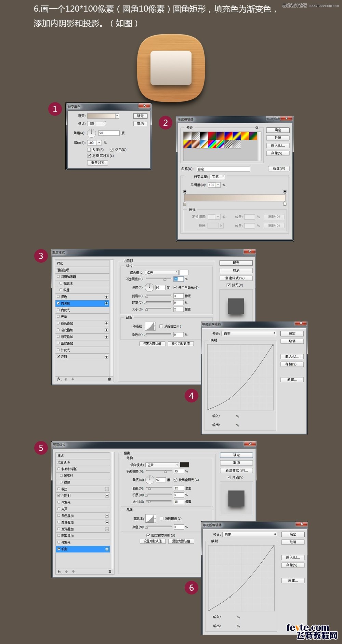342x644 pixels.
Task: Click the trash icon in Inner Shadow dialog
Action: [109, 379]
